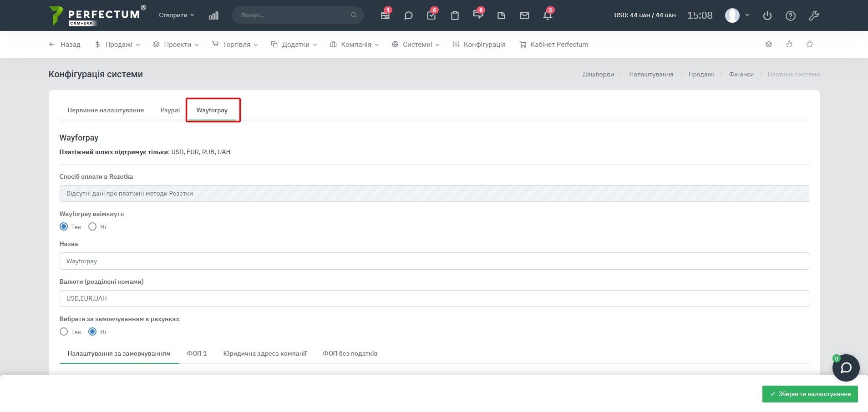Open Продажі breadcrumb link
This screenshot has height=412, width=868.
click(x=701, y=74)
